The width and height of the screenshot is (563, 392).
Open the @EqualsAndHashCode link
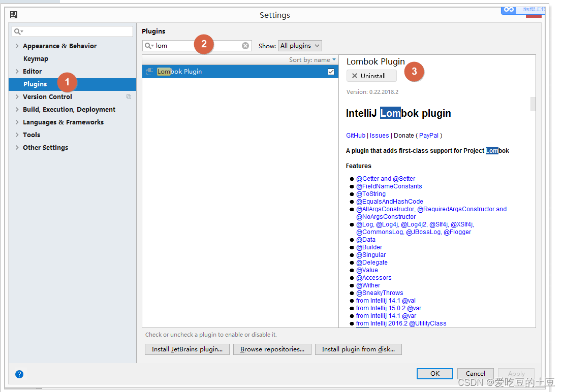390,202
